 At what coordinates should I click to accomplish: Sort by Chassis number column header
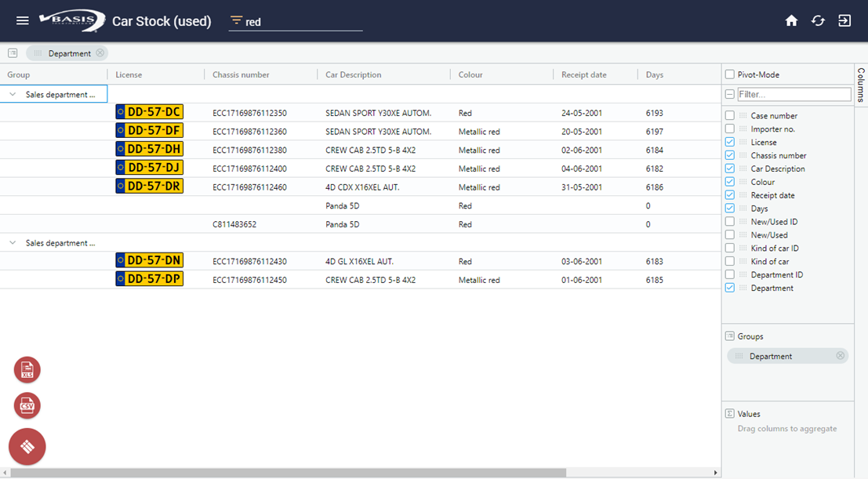pyautogui.click(x=241, y=74)
